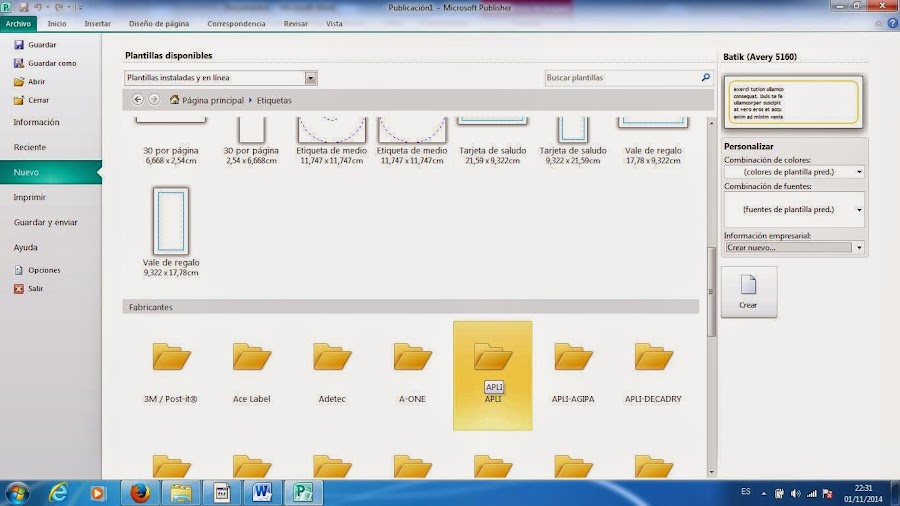Open the Diseño de página tab
Viewport: 900px width, 506px height.
click(x=159, y=24)
